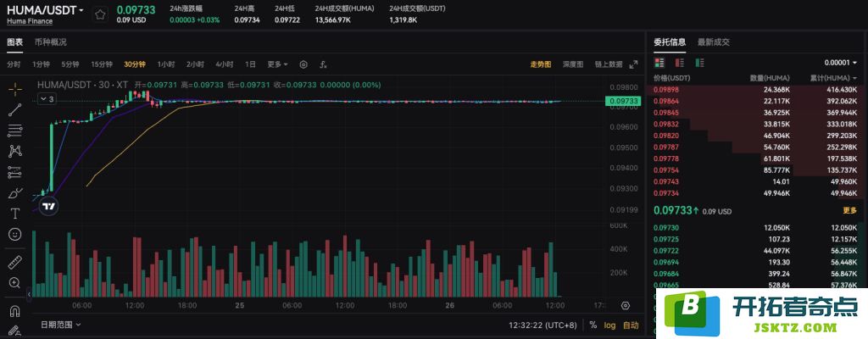Select the brush drawing tool
Image resolution: width=868 pixels, height=339 pixels.
click(15, 192)
